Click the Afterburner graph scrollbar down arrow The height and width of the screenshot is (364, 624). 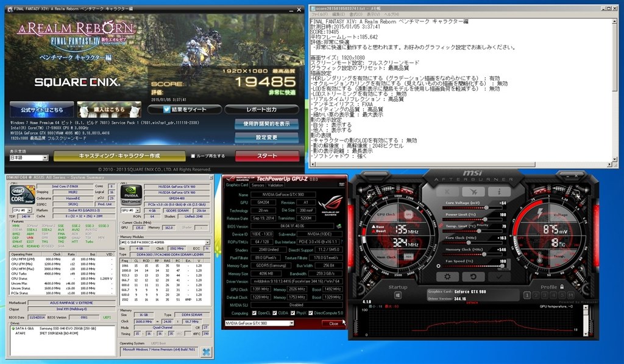pos(586,335)
